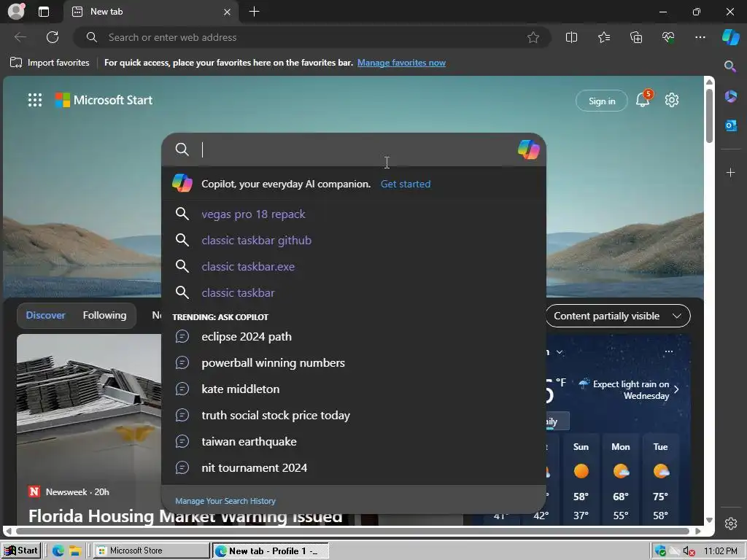747x560 pixels.
Task: Add this page to favorites (star icon)
Action: point(533,37)
